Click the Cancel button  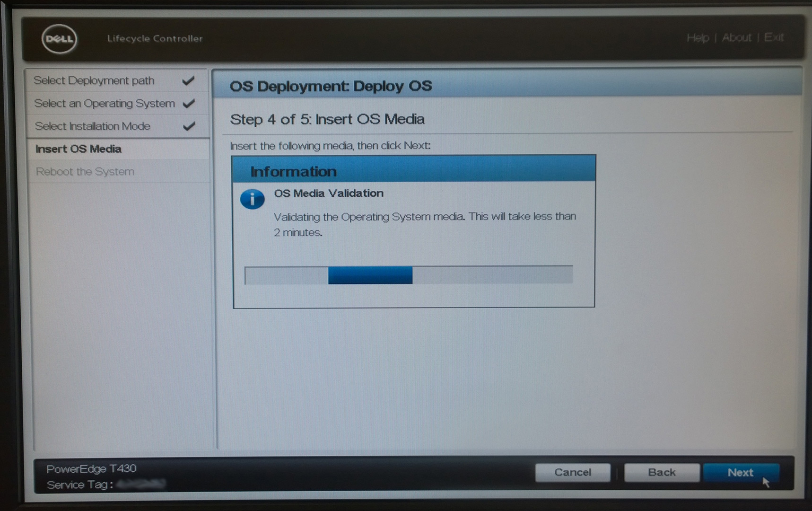[573, 472]
